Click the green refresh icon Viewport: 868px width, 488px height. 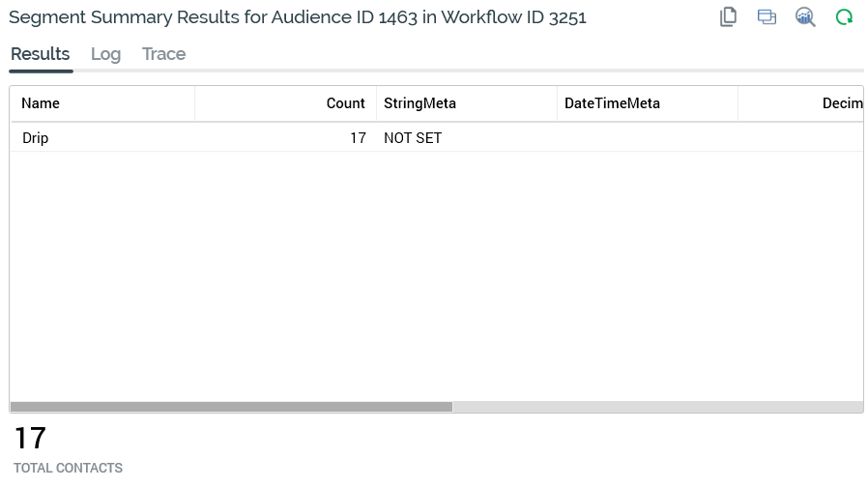pos(844,17)
